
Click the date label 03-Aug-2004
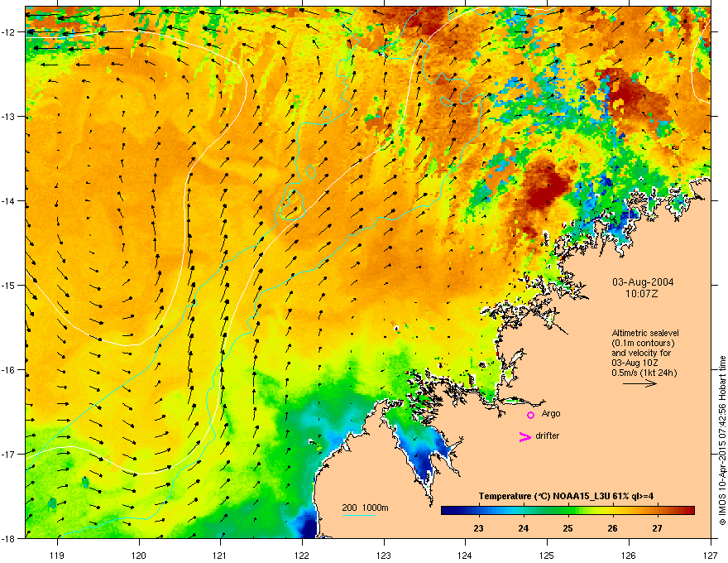(643, 282)
